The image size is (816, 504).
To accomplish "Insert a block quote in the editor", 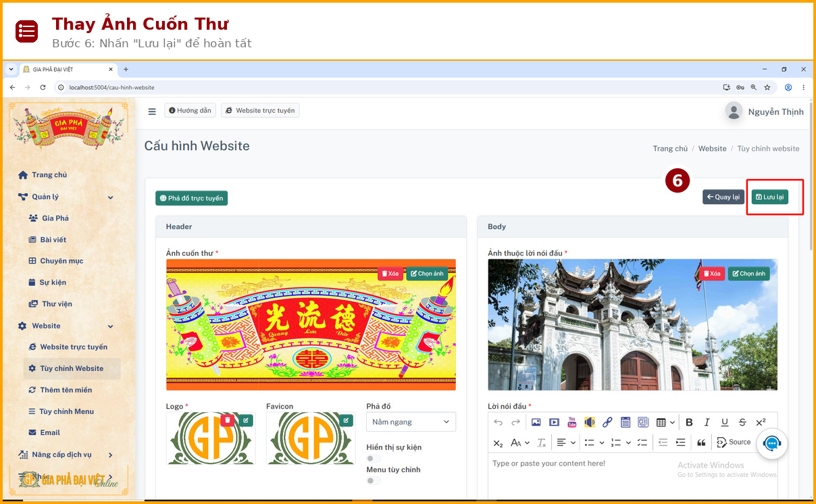I will click(x=701, y=443).
